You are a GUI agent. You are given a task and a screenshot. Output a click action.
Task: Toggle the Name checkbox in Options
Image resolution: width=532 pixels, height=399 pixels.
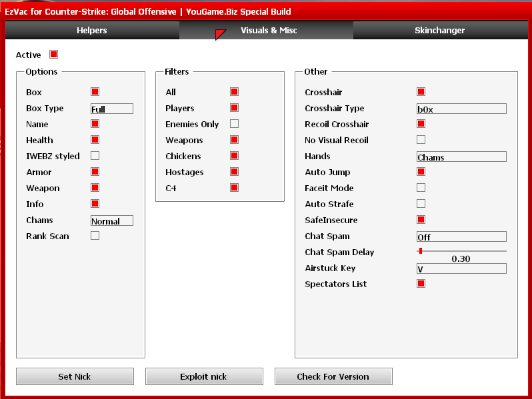coord(95,124)
